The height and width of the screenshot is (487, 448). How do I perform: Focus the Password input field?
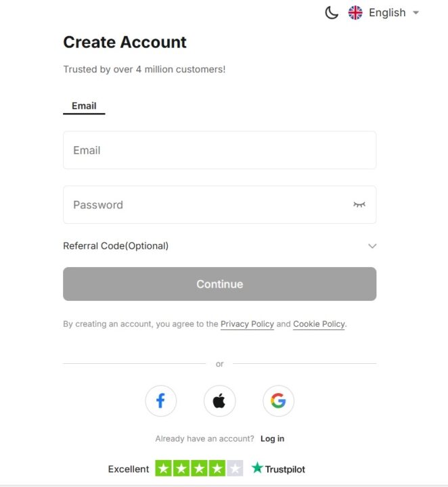point(220,205)
